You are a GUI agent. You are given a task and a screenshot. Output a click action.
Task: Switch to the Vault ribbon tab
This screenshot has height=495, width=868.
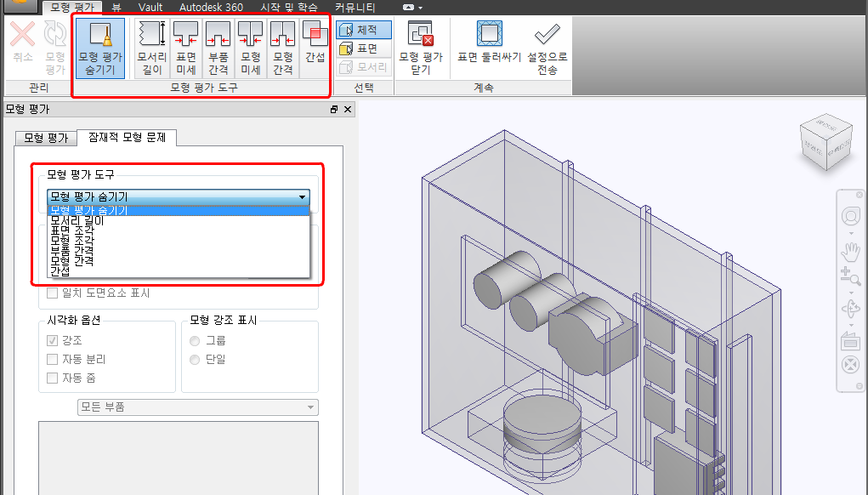tap(150, 7)
